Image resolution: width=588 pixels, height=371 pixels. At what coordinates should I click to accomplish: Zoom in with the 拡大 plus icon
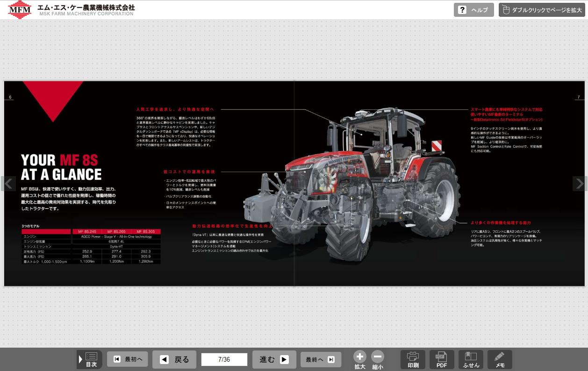[360, 360]
